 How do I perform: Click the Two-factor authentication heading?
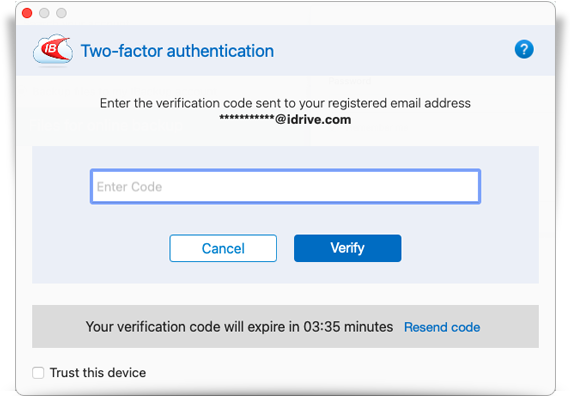click(177, 51)
